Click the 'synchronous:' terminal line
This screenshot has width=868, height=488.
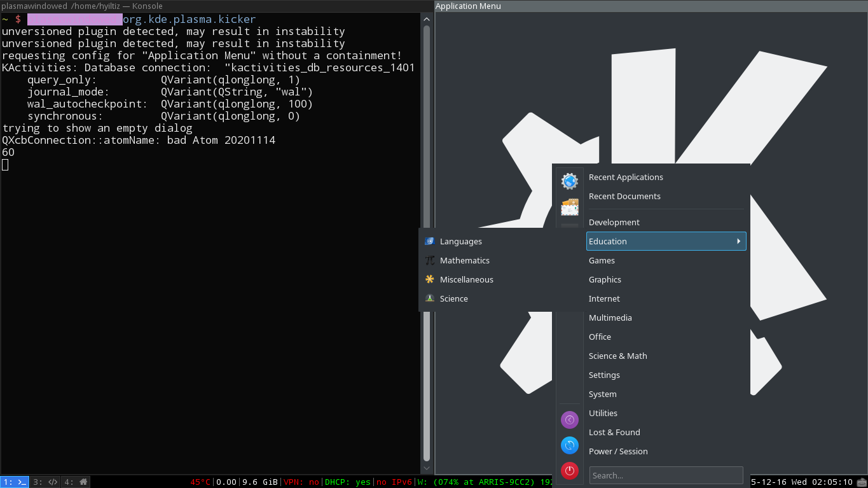(163, 116)
